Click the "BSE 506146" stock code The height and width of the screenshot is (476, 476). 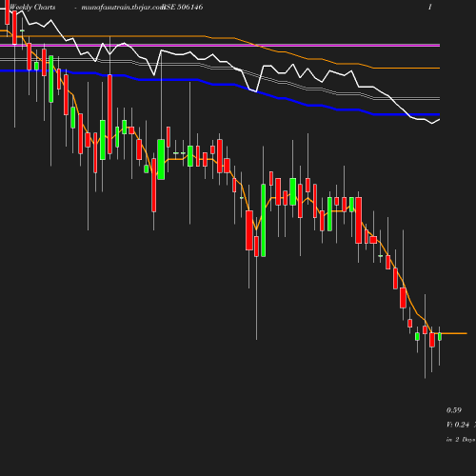click(183, 7)
